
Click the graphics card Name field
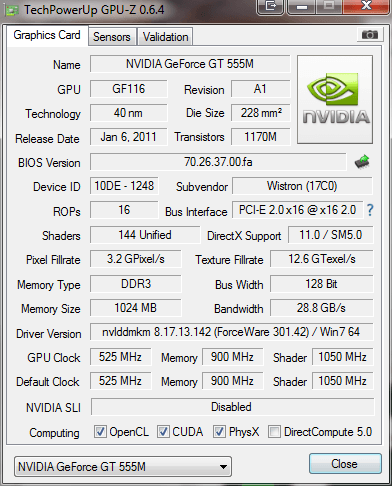click(x=190, y=64)
